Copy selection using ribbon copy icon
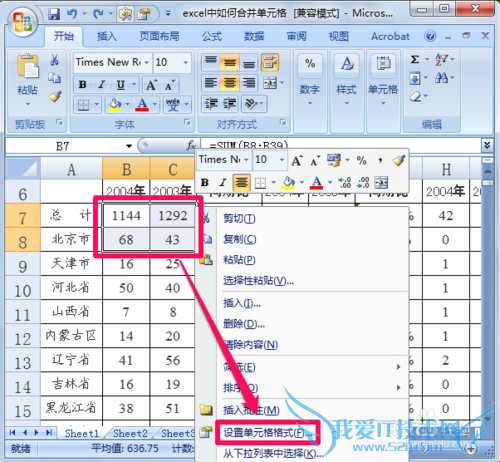500x462 pixels. (54, 78)
